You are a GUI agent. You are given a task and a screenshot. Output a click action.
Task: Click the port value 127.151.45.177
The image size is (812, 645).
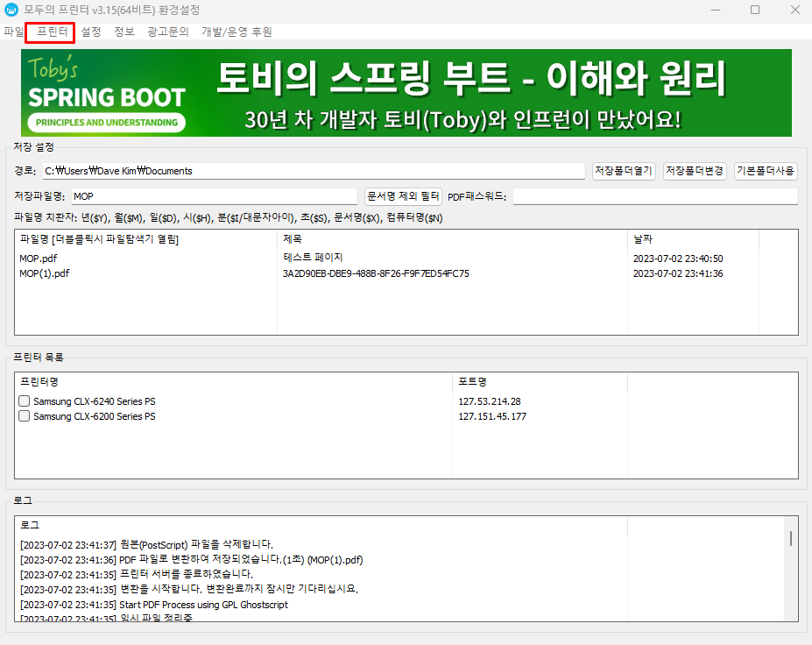[492, 416]
